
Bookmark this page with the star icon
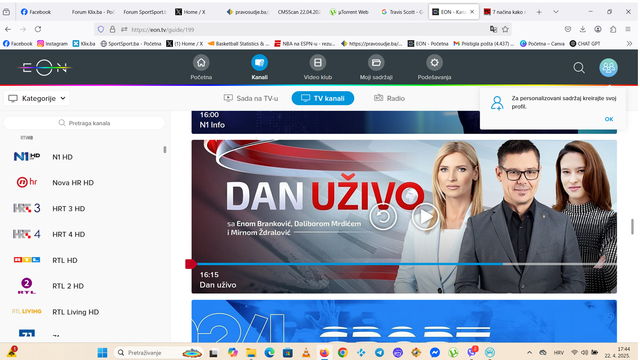pos(505,29)
